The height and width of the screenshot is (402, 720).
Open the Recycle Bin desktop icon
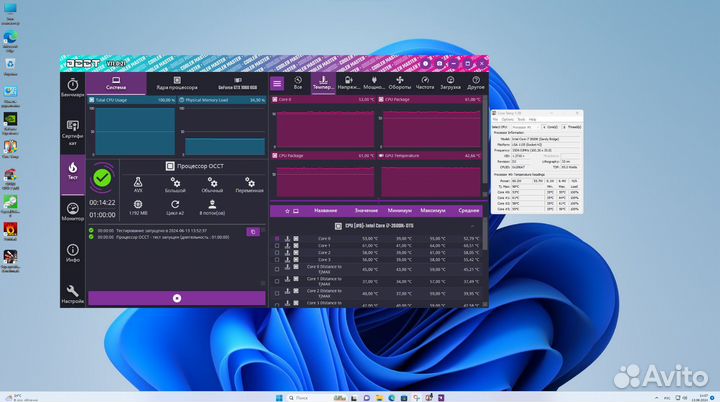pos(10,67)
